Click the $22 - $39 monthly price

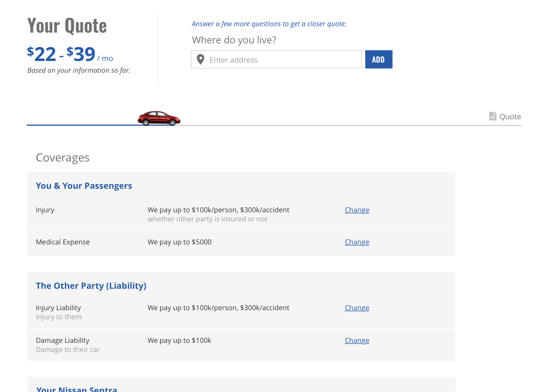coord(70,55)
